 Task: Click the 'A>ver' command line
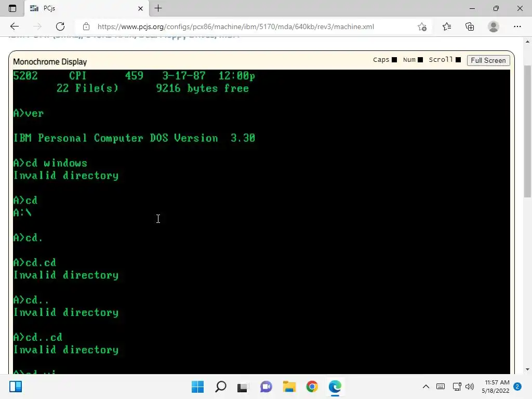coord(29,113)
